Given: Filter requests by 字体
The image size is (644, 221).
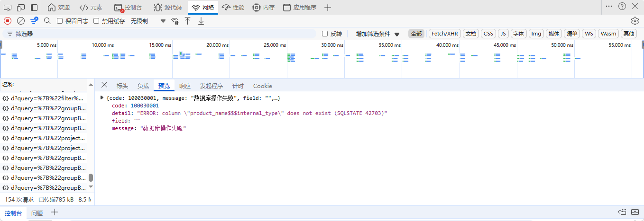Looking at the screenshot, I should click(x=519, y=34).
